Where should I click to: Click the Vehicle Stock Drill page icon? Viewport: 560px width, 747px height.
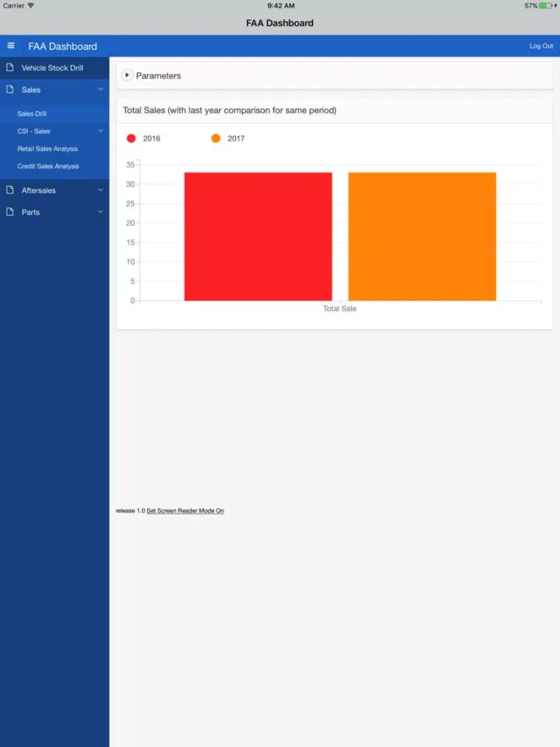(x=10, y=68)
